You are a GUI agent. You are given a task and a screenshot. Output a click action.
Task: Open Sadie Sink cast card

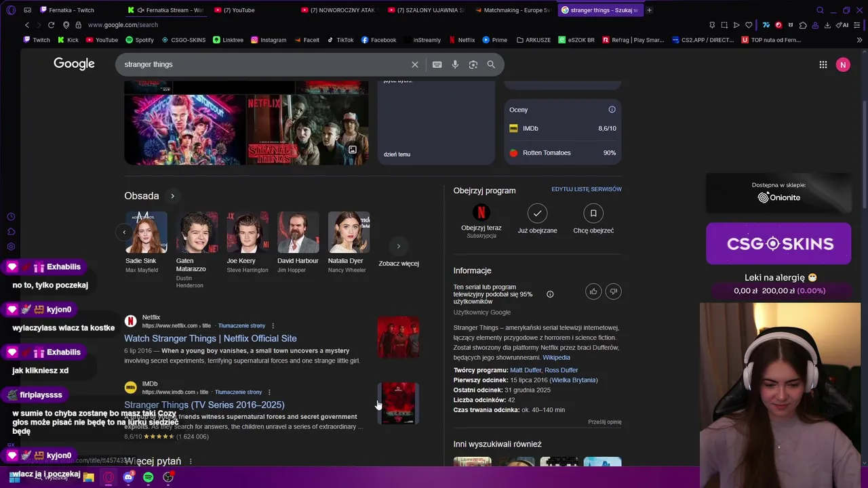146,243
